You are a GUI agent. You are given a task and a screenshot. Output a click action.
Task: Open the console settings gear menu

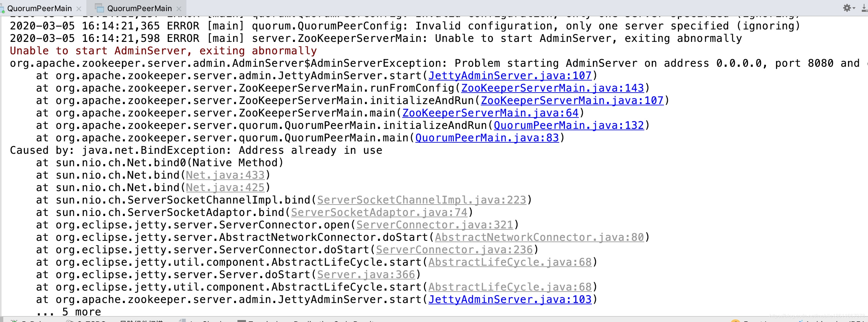(848, 8)
